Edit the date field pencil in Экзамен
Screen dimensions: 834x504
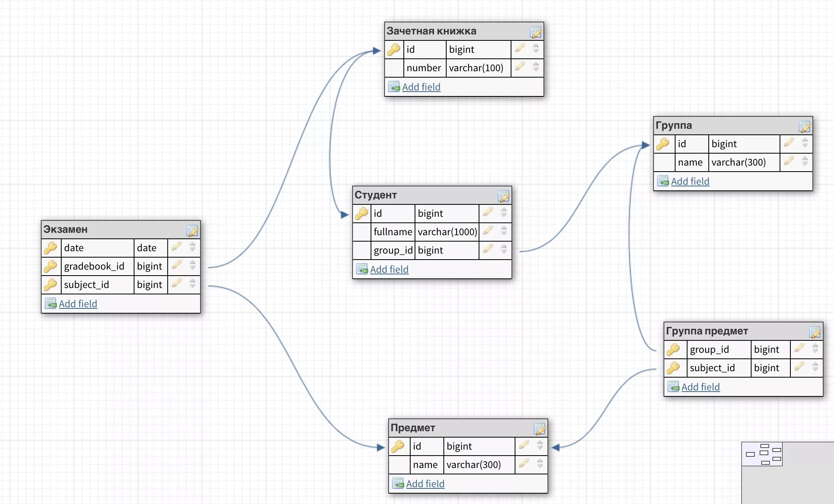point(176,246)
